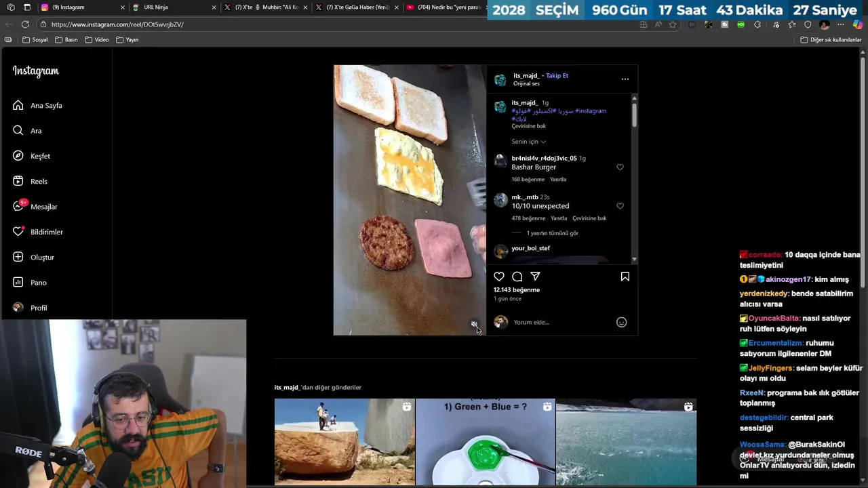Click Çevirisine bak under the caption
Screen dimensions: 868x488
click(x=528, y=126)
